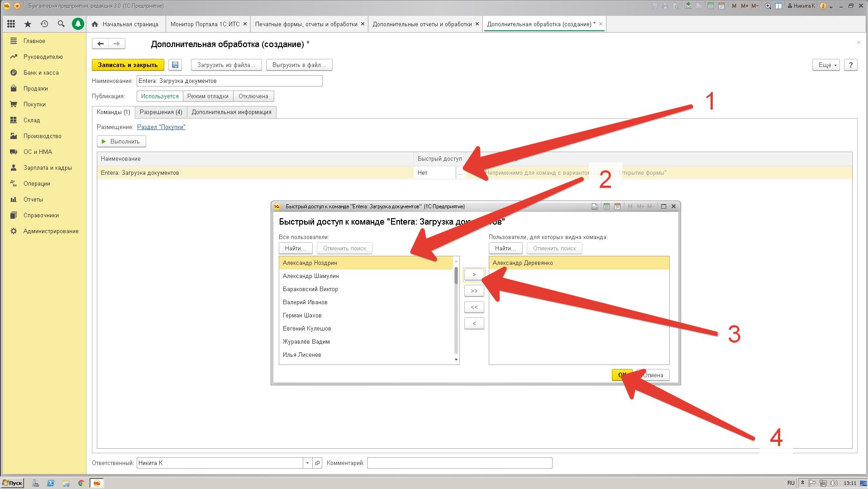This screenshot has width=868, height=489.
Task: Set publication to Отключена
Action: point(253,96)
